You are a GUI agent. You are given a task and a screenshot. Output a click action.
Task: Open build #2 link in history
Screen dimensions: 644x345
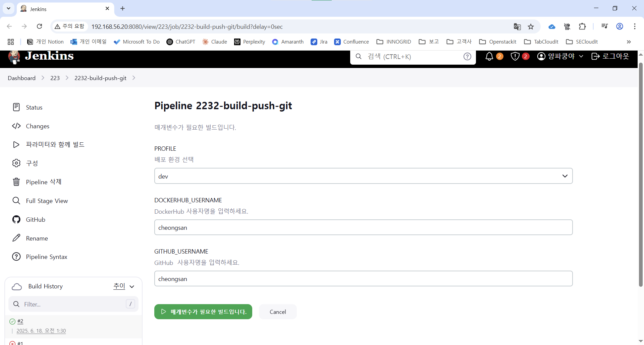[x=20, y=322]
